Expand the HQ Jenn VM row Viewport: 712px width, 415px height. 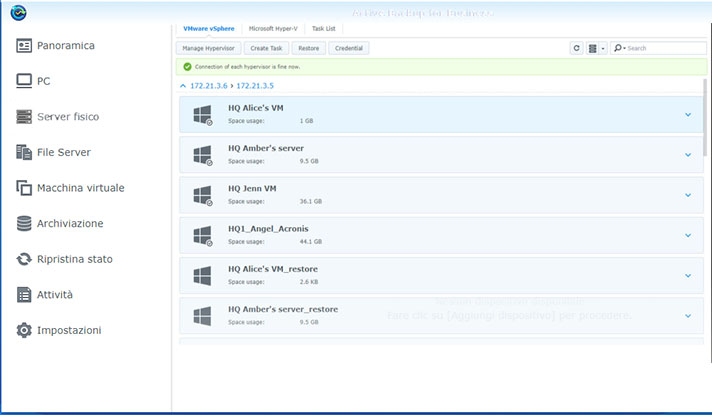pos(688,194)
